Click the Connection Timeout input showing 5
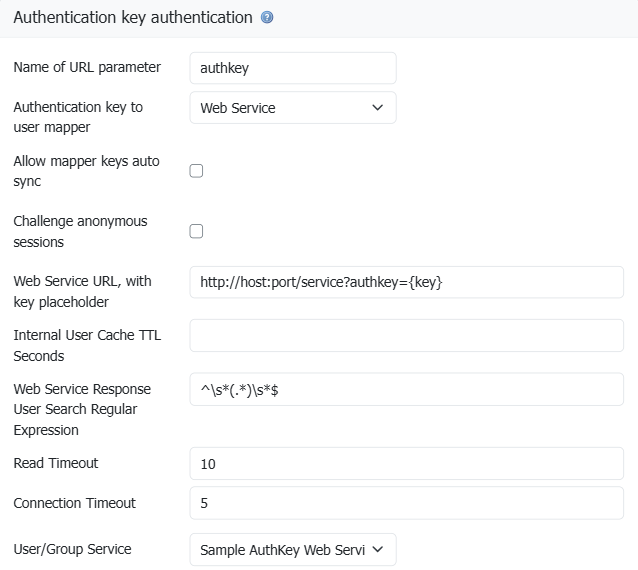The image size is (638, 570). 406,504
